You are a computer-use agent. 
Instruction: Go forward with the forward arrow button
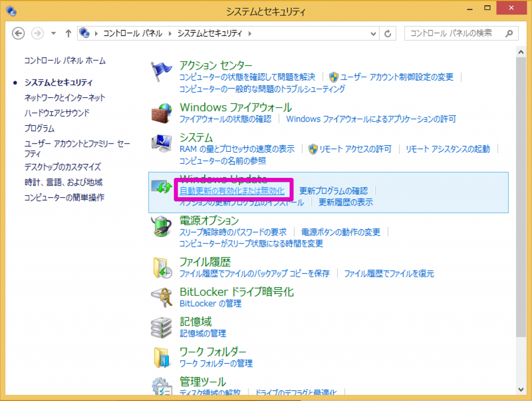(x=37, y=33)
